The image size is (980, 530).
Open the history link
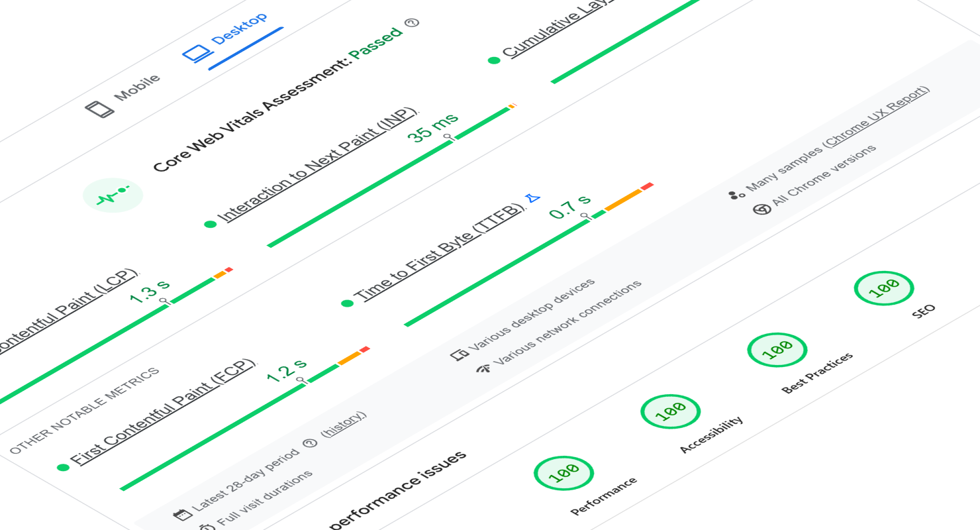click(x=342, y=425)
